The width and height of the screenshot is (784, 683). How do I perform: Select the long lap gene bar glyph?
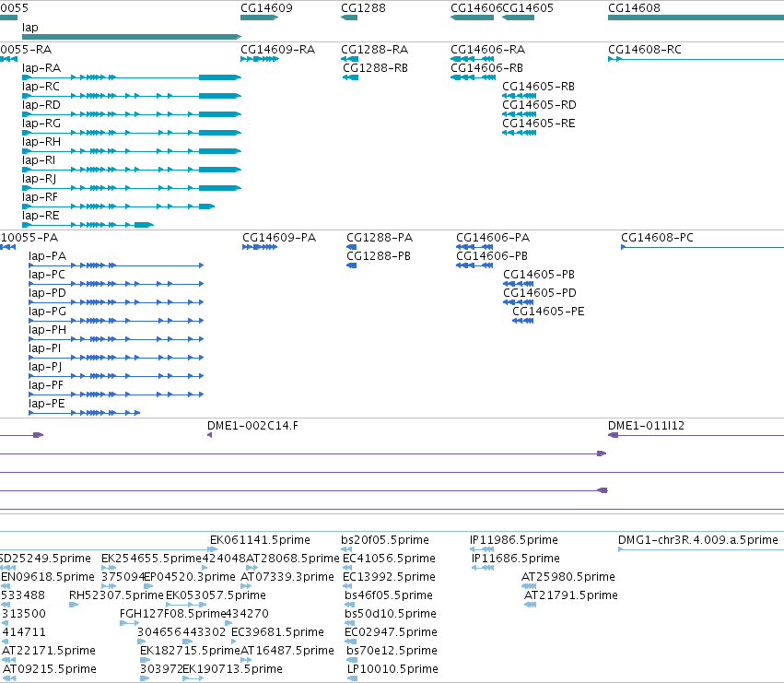tap(132, 37)
